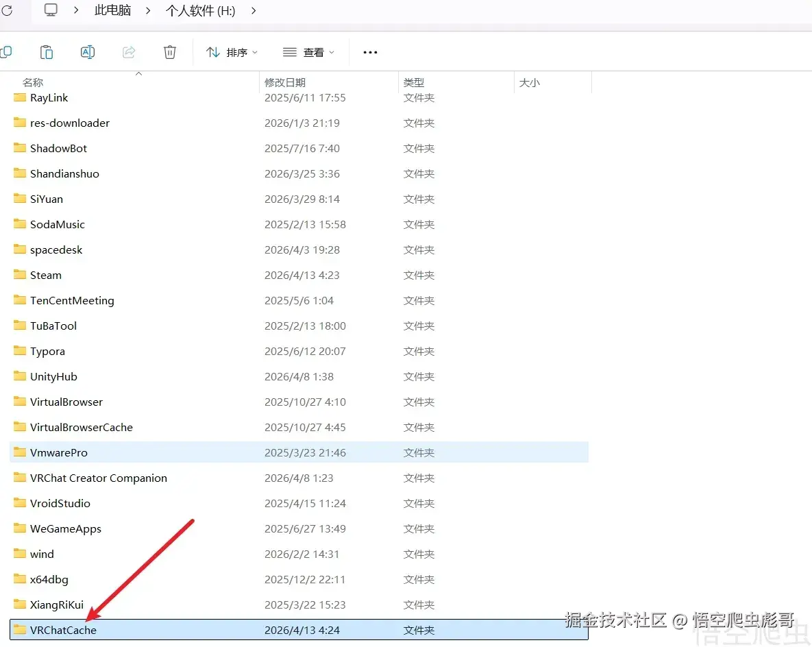This screenshot has width=812, height=647.
Task: Click the rename icon in toolbar
Action: coord(88,52)
